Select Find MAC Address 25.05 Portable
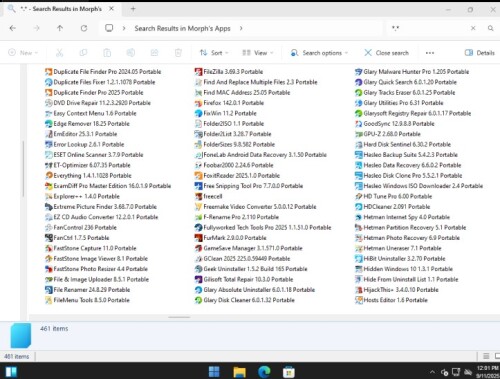 pos(242,93)
